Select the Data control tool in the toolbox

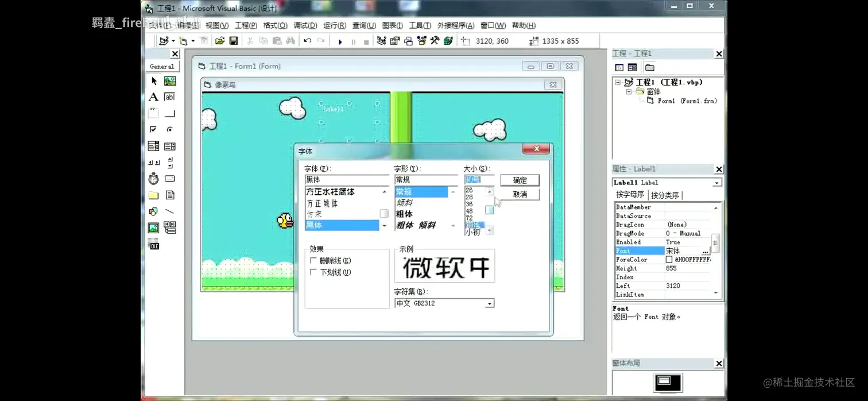[170, 228]
